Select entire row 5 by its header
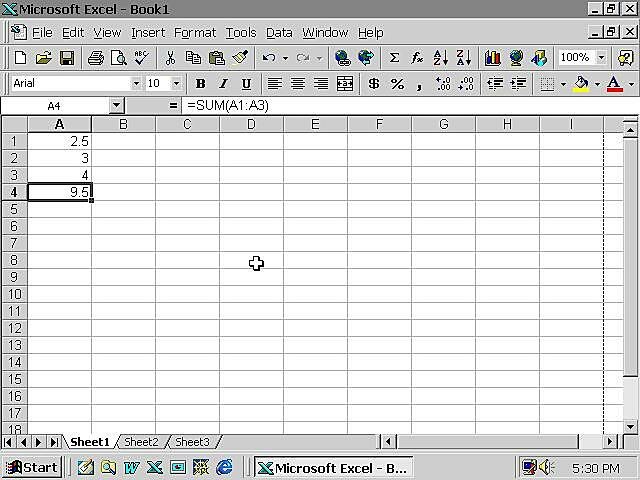Viewport: 640px width, 480px height. pos(14,209)
